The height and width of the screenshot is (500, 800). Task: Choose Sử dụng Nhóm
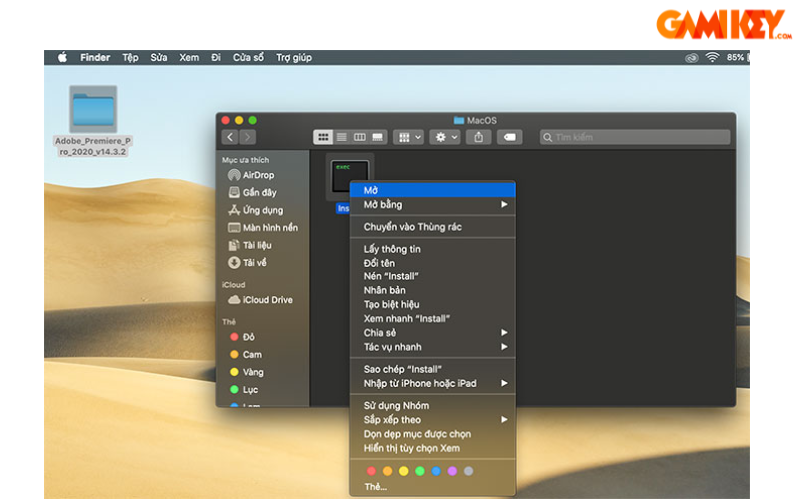click(x=433, y=406)
